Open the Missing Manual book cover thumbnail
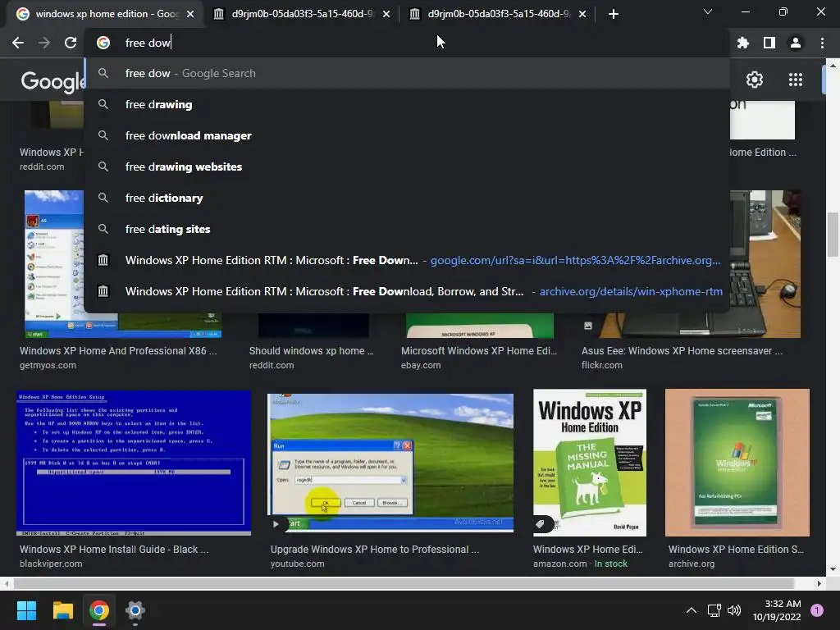The image size is (840, 630). point(590,463)
